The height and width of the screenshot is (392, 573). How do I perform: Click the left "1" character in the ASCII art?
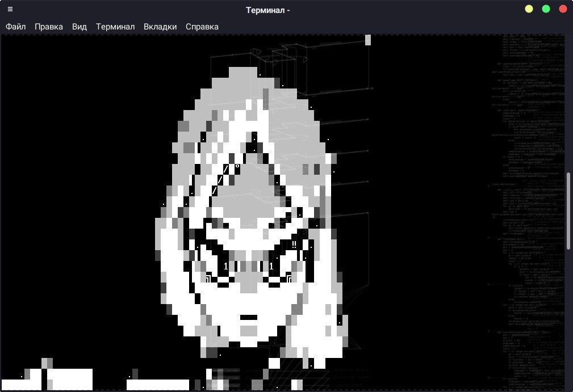click(225, 266)
